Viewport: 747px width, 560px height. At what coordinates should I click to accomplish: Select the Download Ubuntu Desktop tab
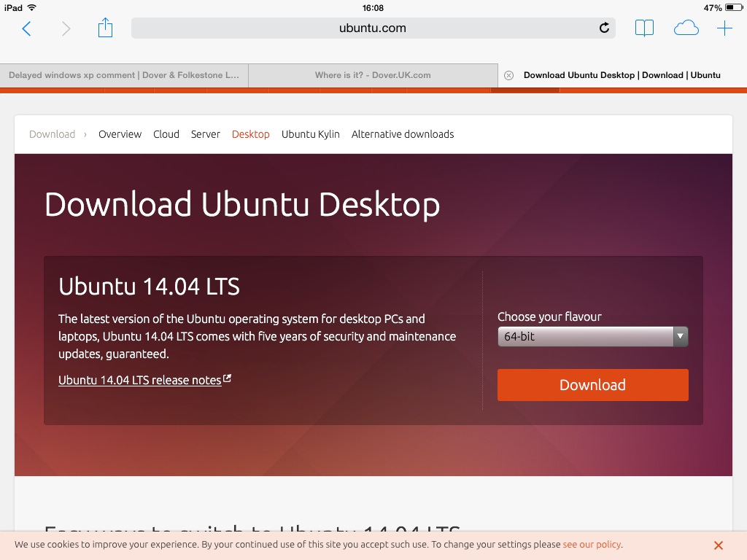pos(622,75)
